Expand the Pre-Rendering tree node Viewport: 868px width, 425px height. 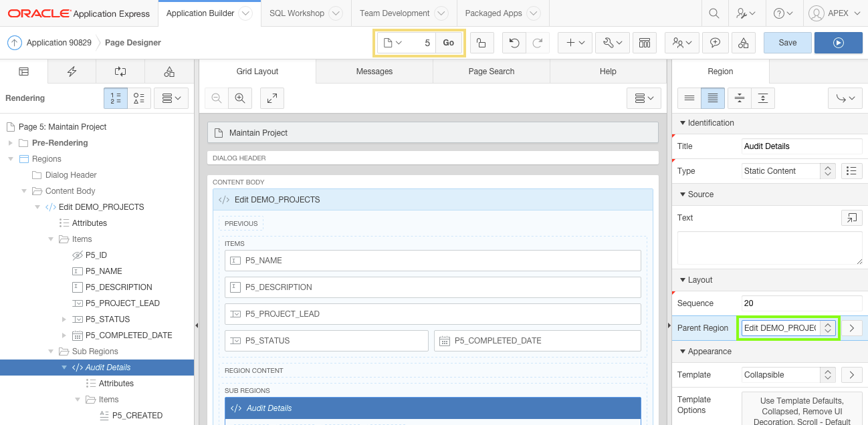(10, 143)
